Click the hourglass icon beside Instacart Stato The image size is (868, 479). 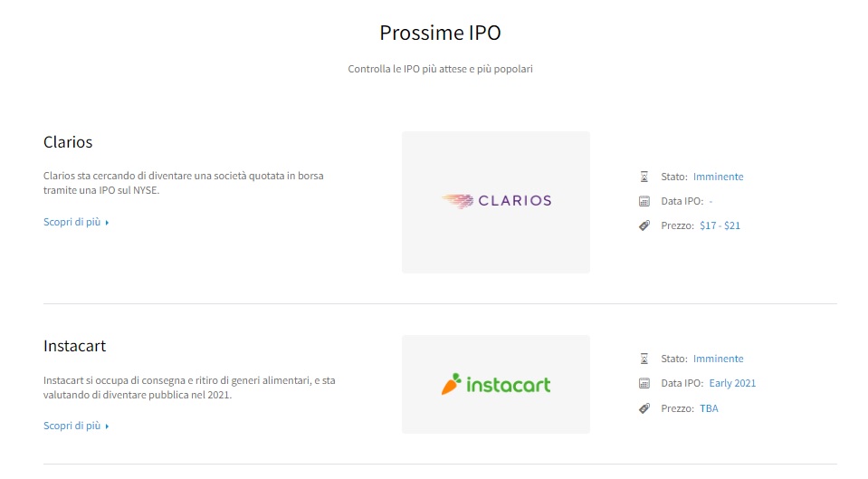pos(644,359)
